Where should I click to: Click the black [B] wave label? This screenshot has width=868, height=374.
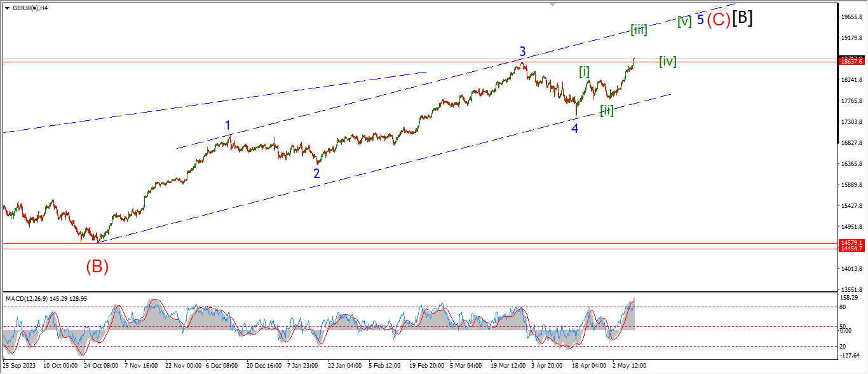(x=742, y=19)
